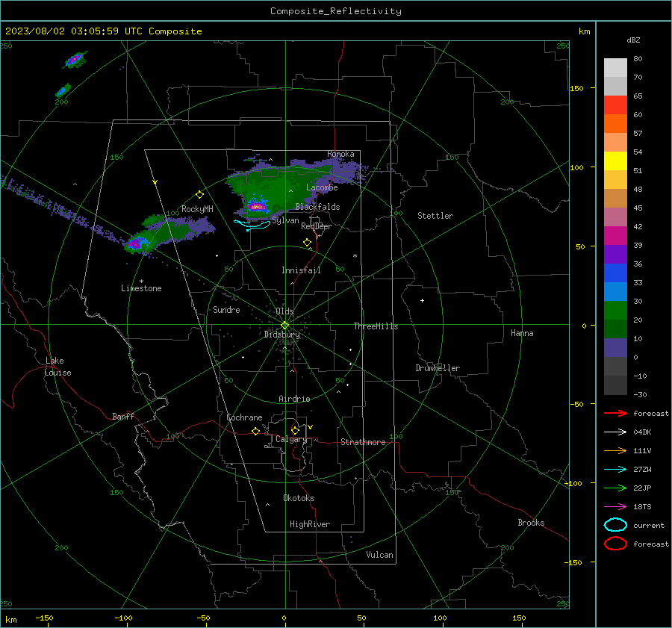
Task: Click the yellow V marker east of Calgary
Action: click(x=311, y=427)
